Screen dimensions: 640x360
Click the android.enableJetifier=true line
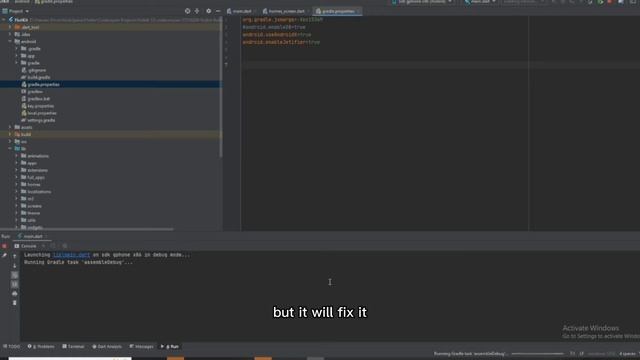coord(281,42)
